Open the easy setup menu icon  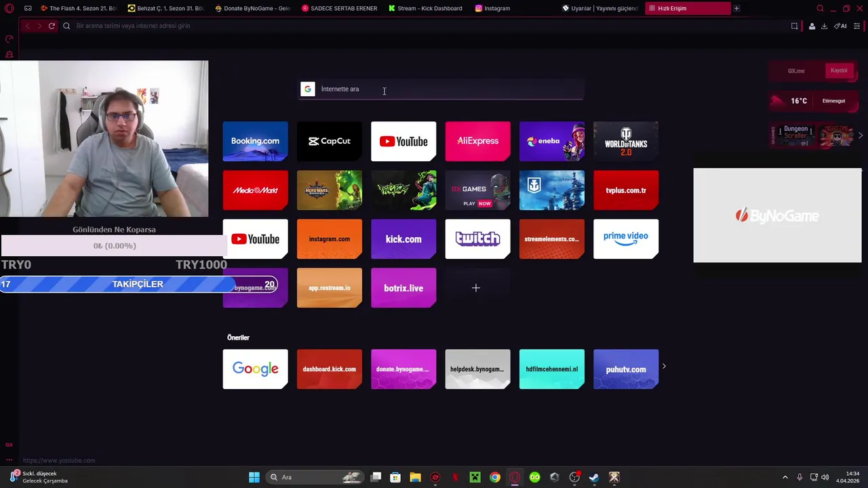(x=856, y=26)
